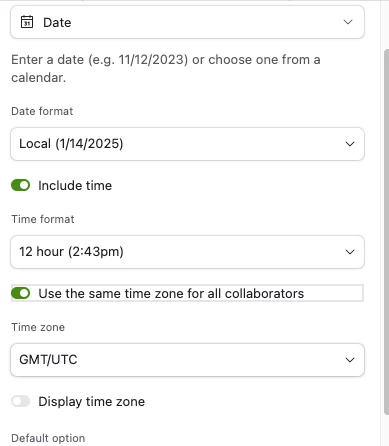Click the vertical scrollbar on the right
This screenshot has width=389, height=446.
pyautogui.click(x=386, y=232)
